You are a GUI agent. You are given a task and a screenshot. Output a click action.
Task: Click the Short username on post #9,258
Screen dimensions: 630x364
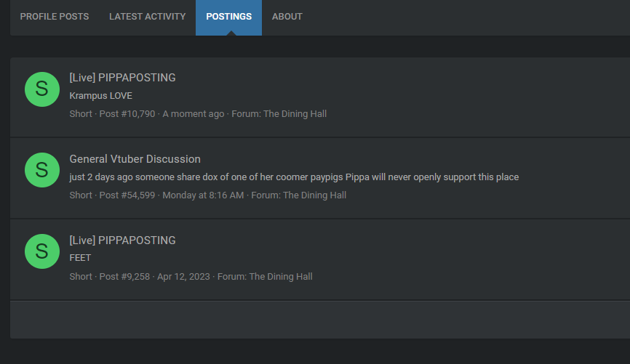pos(81,277)
